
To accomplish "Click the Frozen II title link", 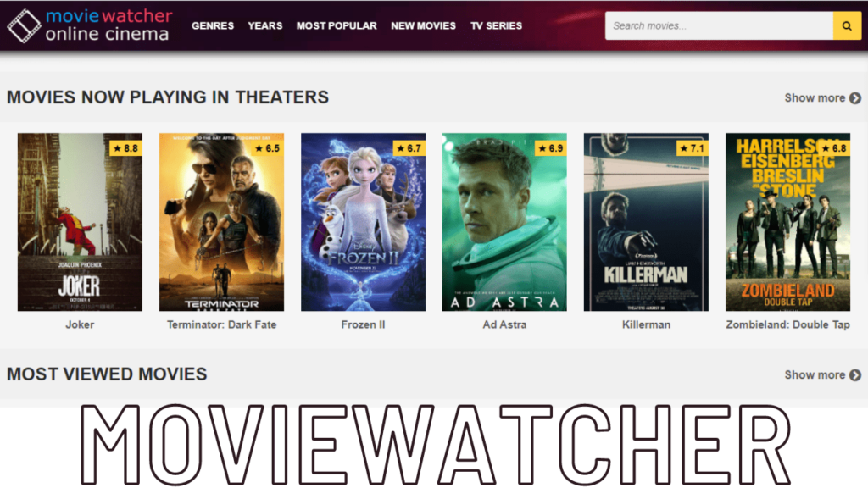I will coord(363,324).
